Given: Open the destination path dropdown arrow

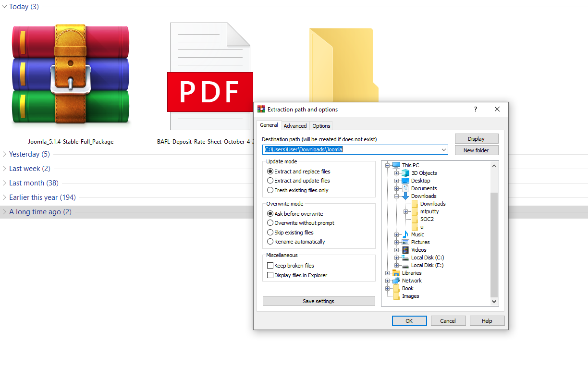Looking at the screenshot, I should click(x=443, y=150).
